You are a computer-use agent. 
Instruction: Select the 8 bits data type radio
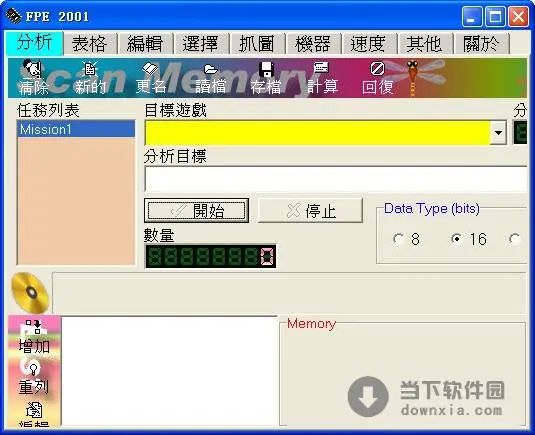point(398,239)
